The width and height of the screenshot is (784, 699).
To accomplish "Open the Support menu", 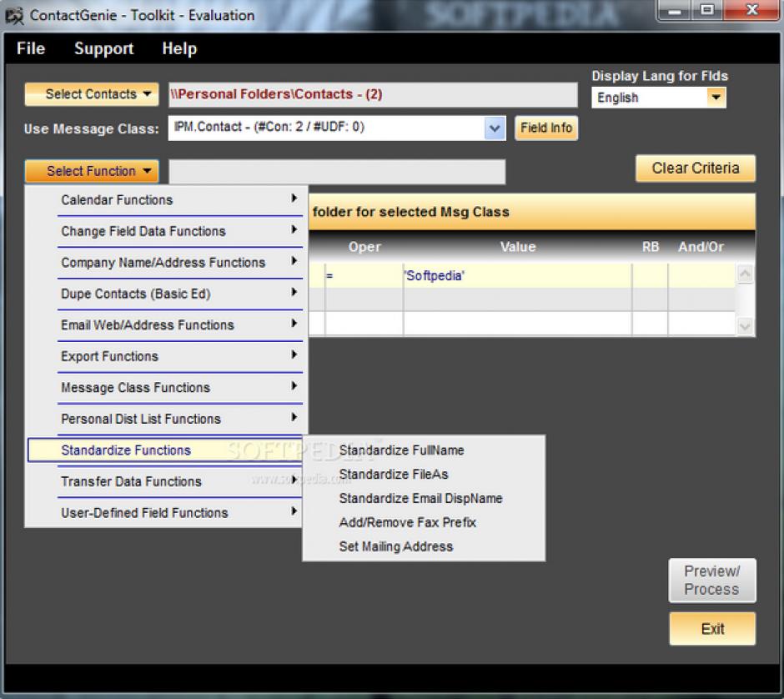I will pyautogui.click(x=103, y=48).
